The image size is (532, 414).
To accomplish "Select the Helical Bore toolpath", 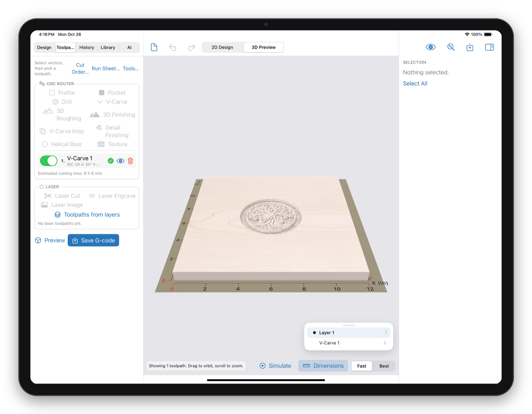I will [62, 144].
